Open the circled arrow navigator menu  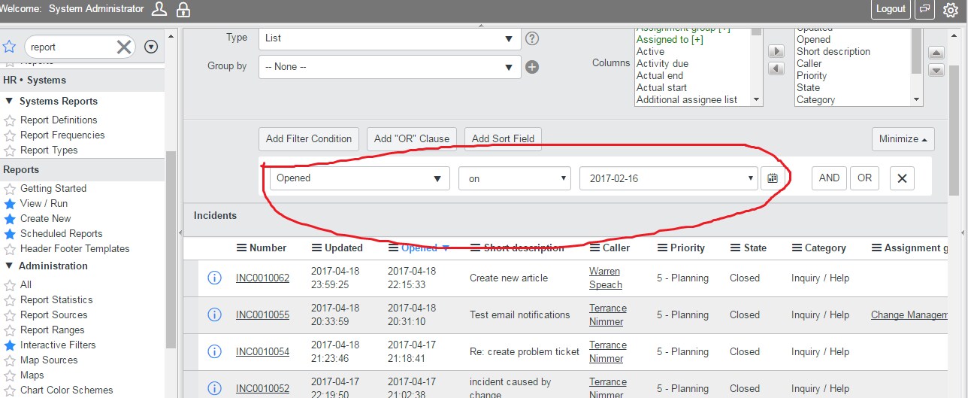151,47
